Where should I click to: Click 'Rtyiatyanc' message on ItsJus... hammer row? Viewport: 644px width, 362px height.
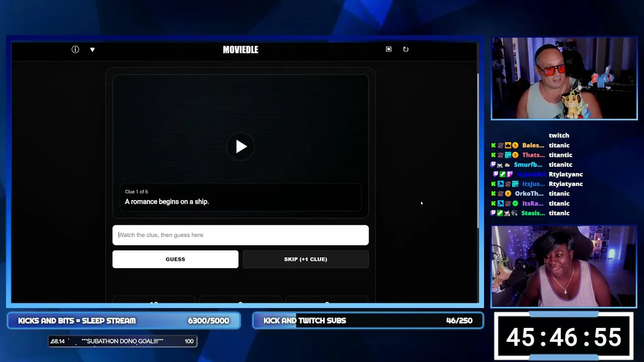[566, 184]
